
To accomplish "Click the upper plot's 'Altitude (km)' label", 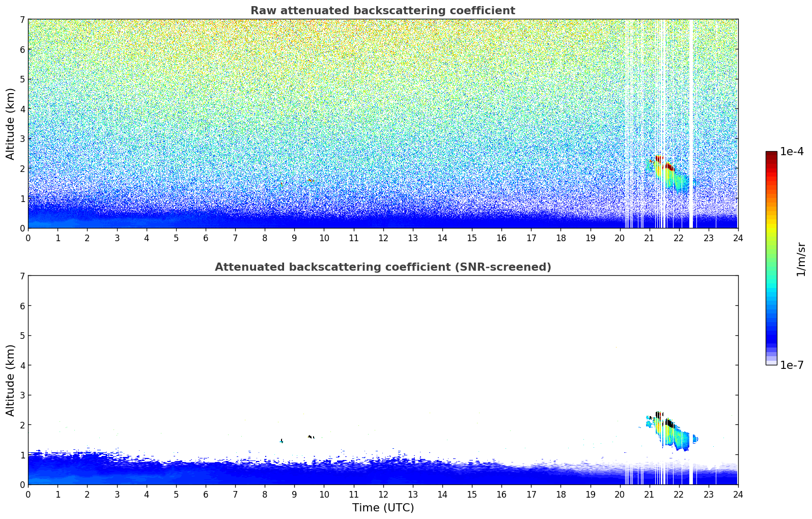I will point(11,124).
